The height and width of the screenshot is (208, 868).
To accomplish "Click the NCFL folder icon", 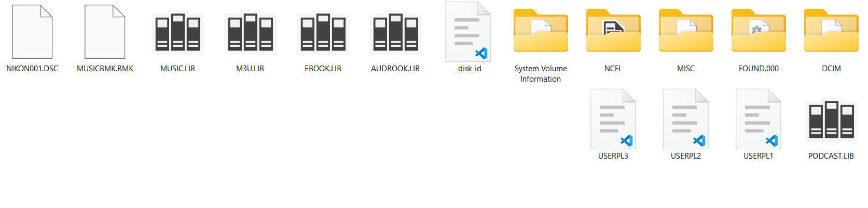I will (x=613, y=30).
